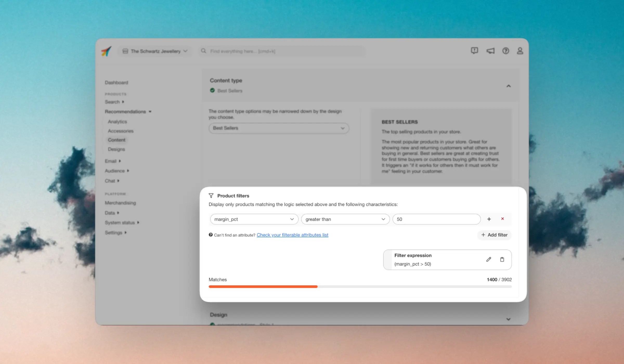This screenshot has width=624, height=364.
Task: Click the edit pencil icon on filter expression
Action: (489, 259)
